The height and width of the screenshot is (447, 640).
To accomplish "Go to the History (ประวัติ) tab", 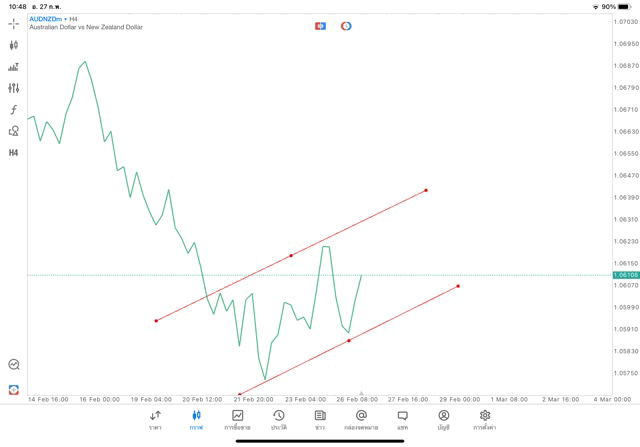I will (279, 419).
